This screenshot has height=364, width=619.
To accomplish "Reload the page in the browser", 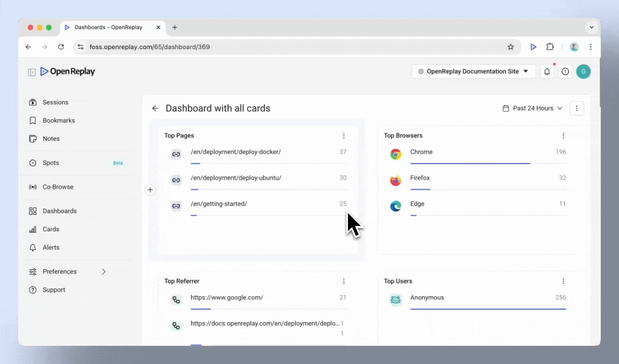I will point(61,47).
